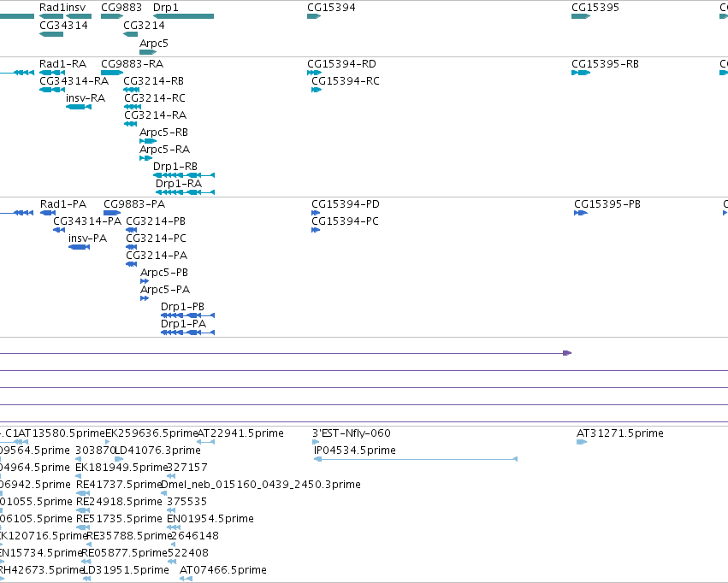Image resolution: width=728 pixels, height=583 pixels.
Task: Select the CG3214-RB transcript label
Action: click(154, 80)
